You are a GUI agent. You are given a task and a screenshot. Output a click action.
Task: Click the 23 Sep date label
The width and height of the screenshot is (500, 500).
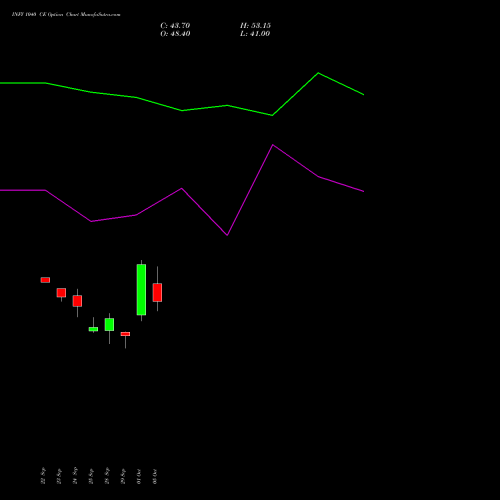59,476
